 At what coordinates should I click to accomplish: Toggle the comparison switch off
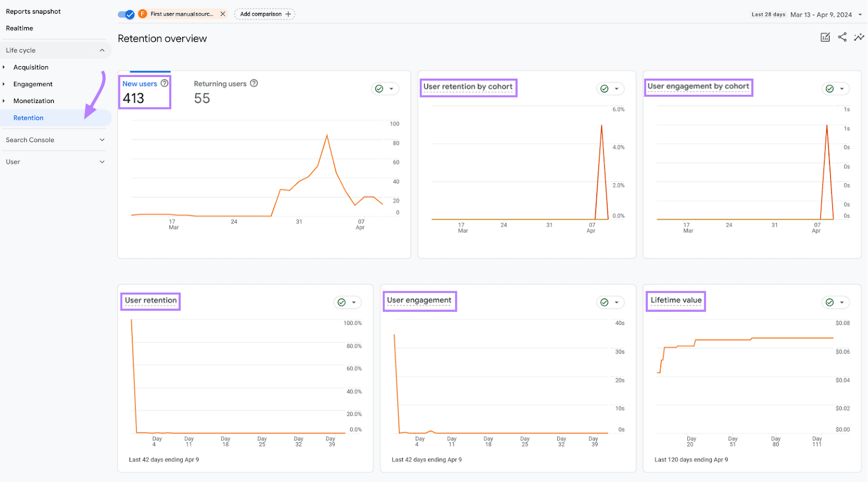click(126, 14)
